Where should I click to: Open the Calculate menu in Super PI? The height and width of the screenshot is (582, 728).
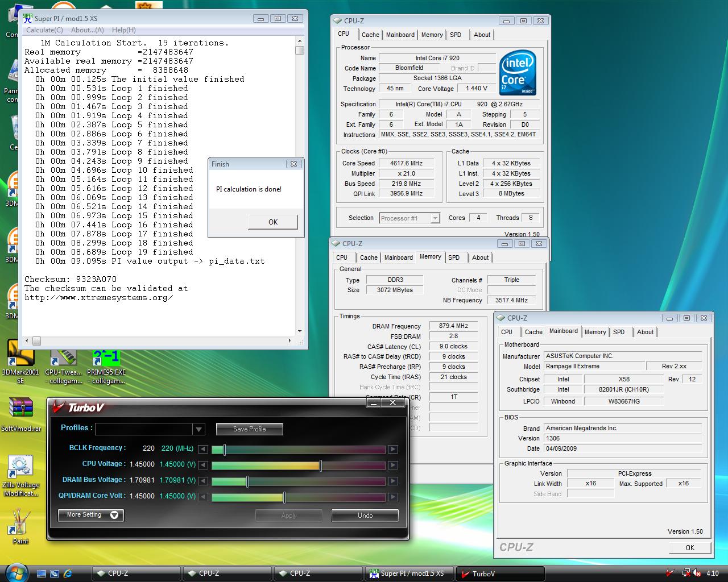(x=44, y=30)
